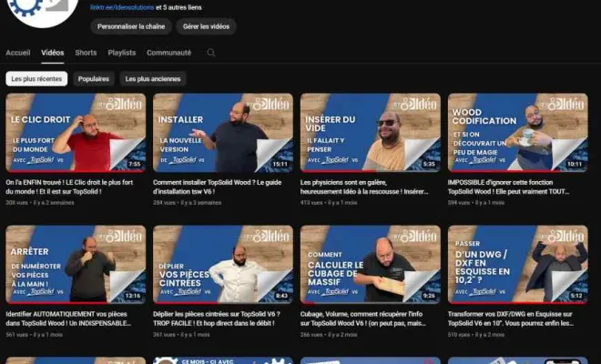Click the channel search magnifier icon

(211, 53)
